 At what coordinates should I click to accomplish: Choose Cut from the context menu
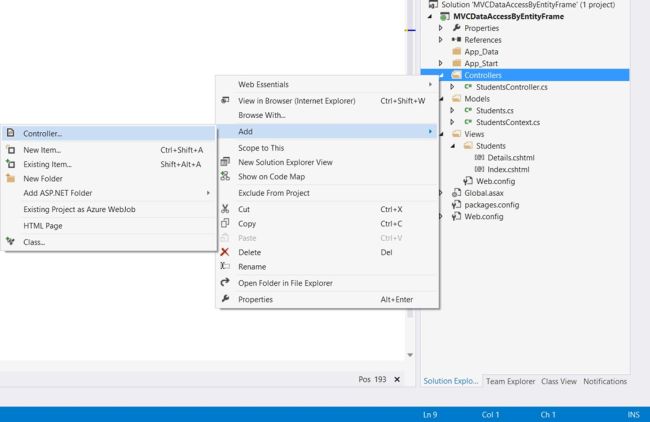point(327,209)
